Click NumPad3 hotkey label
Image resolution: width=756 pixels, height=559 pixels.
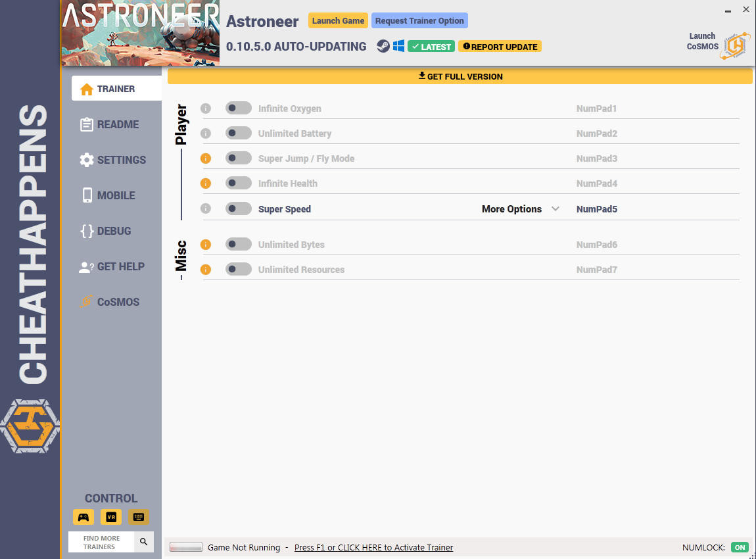tap(596, 158)
